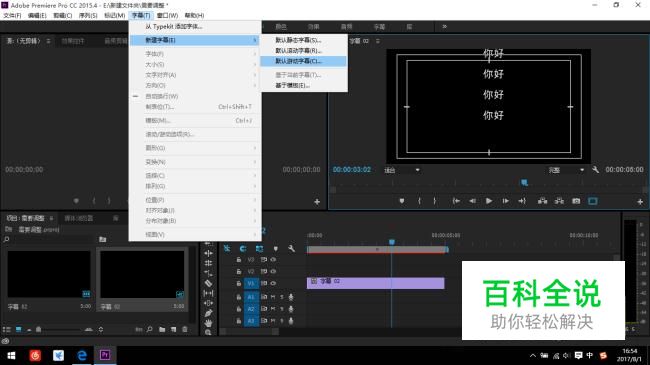The height and width of the screenshot is (365, 650).
Task: Step forward one frame in program monitor
Action: click(505, 201)
